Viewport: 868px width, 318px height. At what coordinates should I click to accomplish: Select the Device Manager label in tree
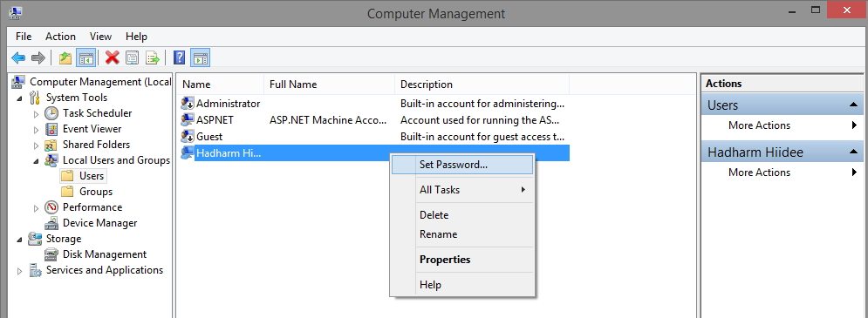click(100, 223)
